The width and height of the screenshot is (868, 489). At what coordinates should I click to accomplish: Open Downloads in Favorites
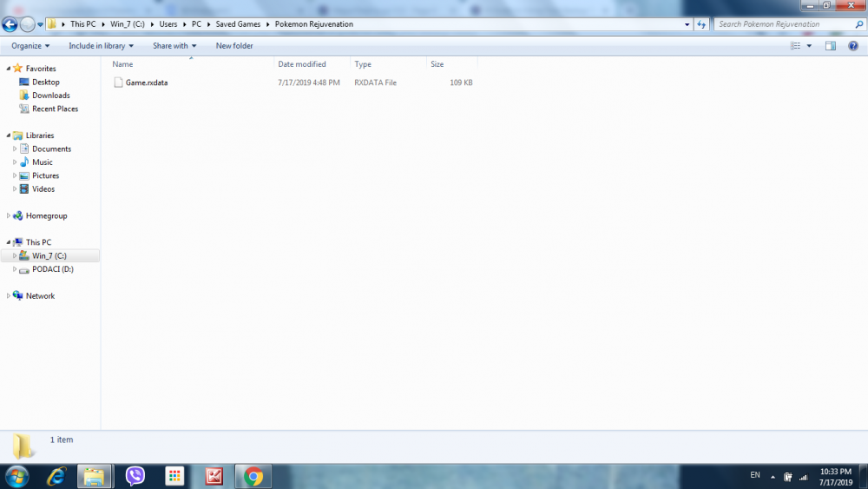click(x=50, y=96)
